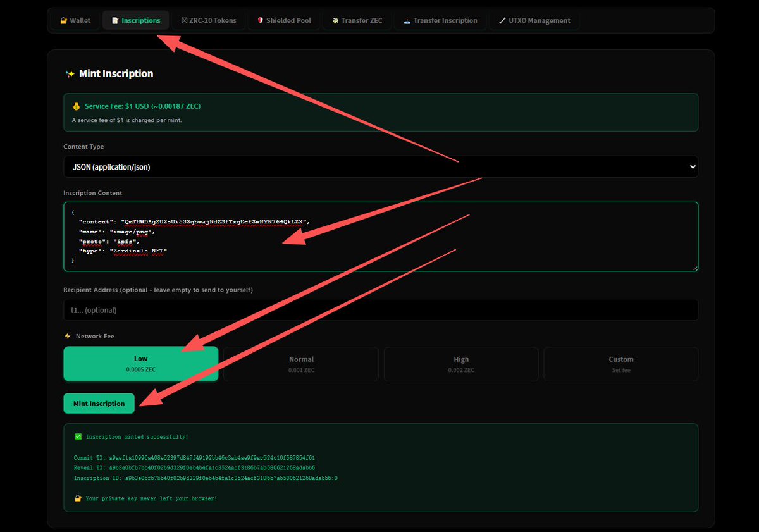Click the Inscription ID value line
Viewport: 759px width, 532px height.
point(206,478)
